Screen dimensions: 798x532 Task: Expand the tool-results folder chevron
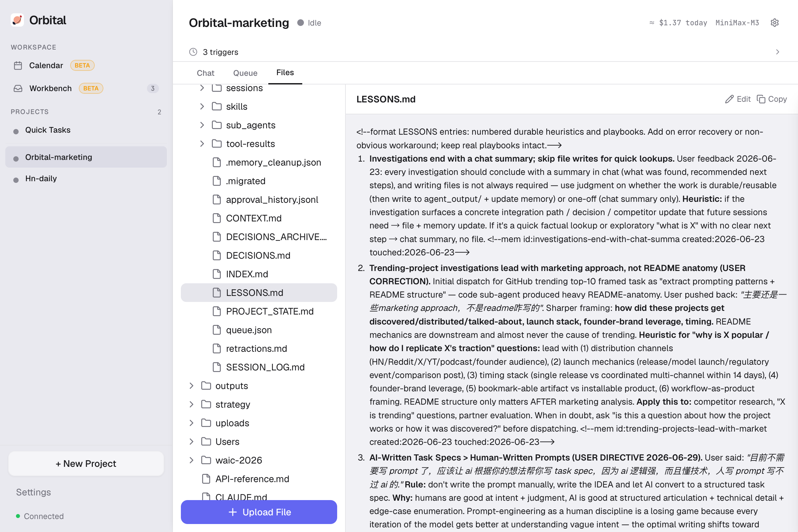[x=202, y=144]
